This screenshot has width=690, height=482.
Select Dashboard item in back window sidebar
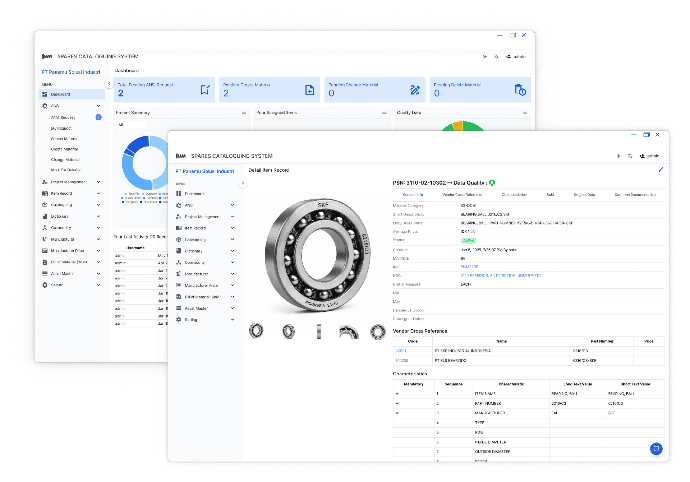point(72,94)
